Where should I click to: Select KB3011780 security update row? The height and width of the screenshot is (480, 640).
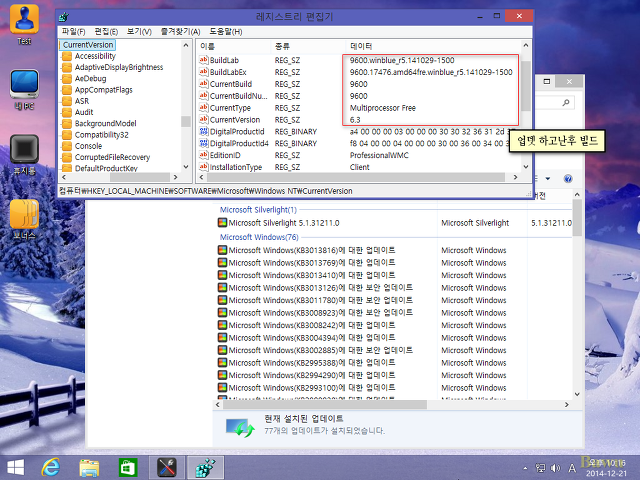point(394,300)
